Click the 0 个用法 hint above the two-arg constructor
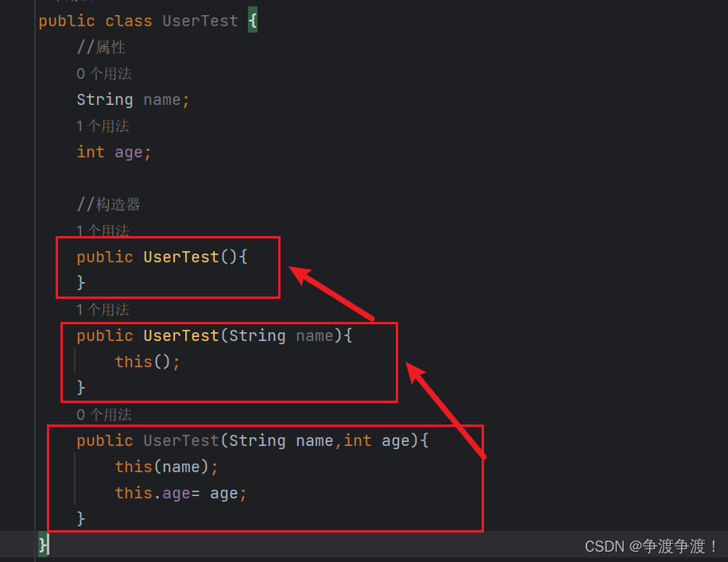Viewport: 728px width, 562px height. point(104,414)
